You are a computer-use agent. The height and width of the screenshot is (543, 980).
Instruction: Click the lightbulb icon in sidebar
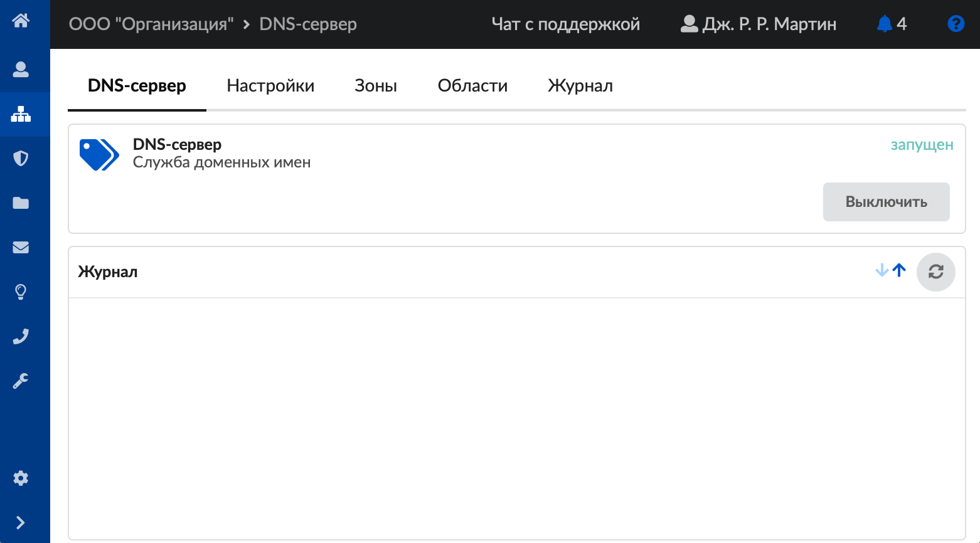tap(21, 292)
